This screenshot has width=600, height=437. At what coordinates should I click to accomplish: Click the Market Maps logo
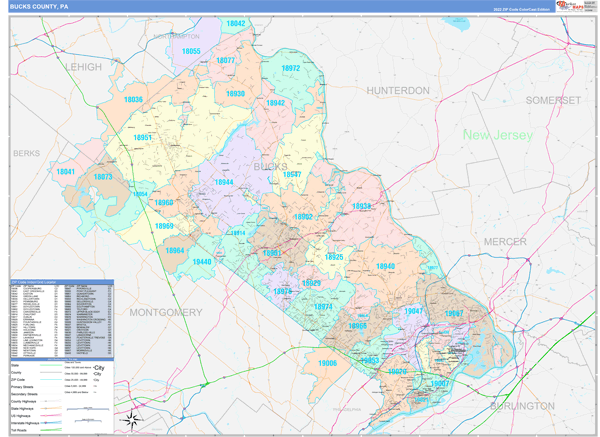pos(572,5)
